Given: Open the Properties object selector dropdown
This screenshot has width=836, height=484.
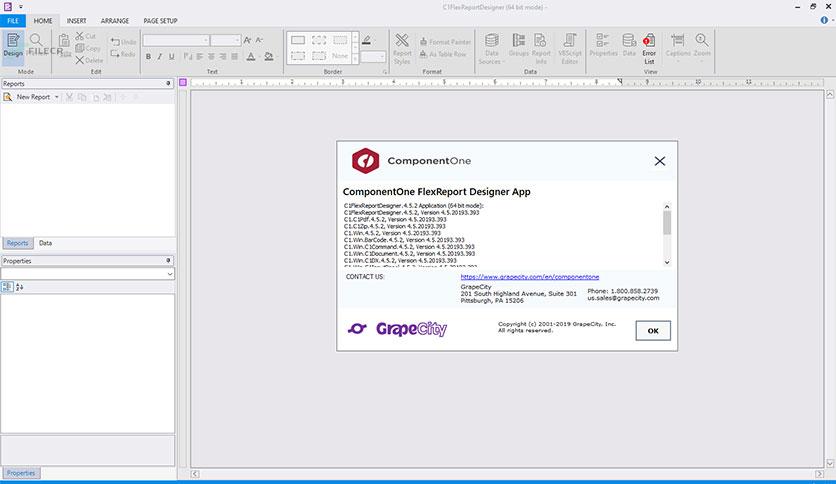Looking at the screenshot, I should (170, 274).
